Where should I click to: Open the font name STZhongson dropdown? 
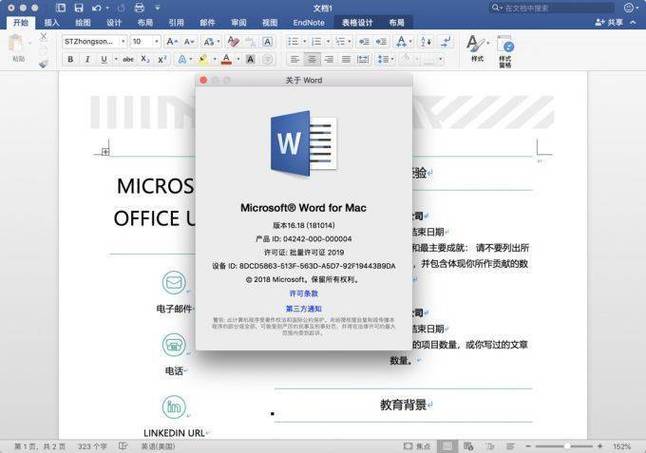[123, 41]
